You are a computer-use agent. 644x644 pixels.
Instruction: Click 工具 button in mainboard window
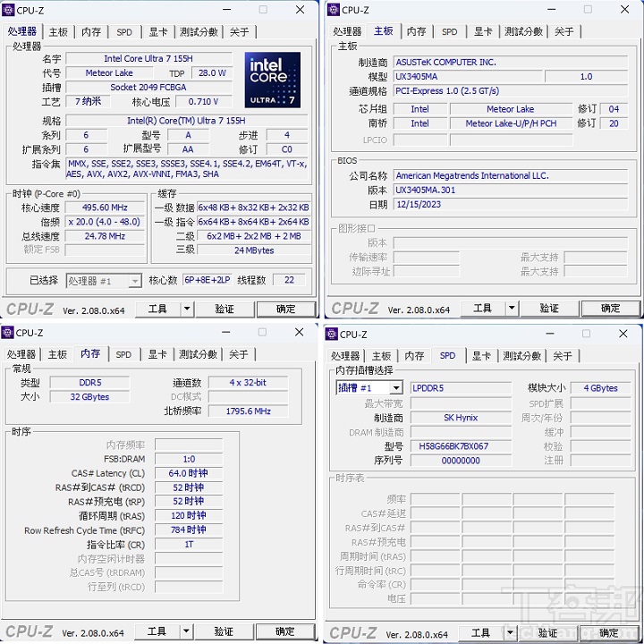(x=483, y=308)
